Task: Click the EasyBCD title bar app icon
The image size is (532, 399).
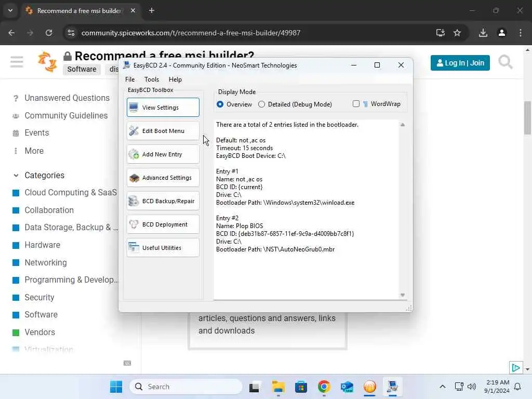Action: pos(127,65)
